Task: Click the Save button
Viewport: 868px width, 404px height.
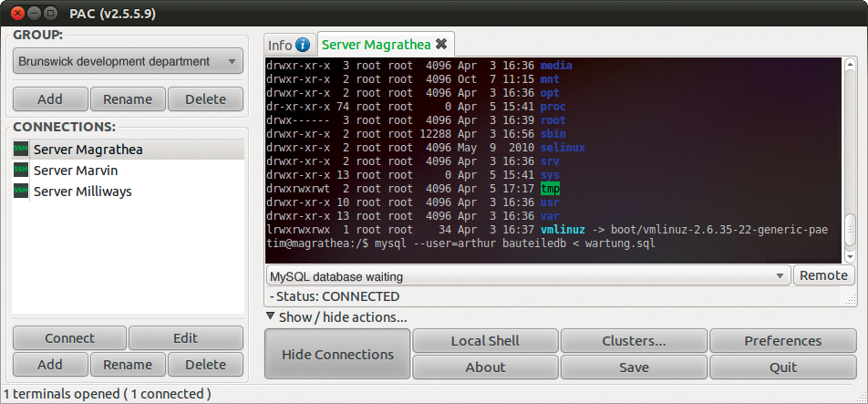Action: point(634,368)
